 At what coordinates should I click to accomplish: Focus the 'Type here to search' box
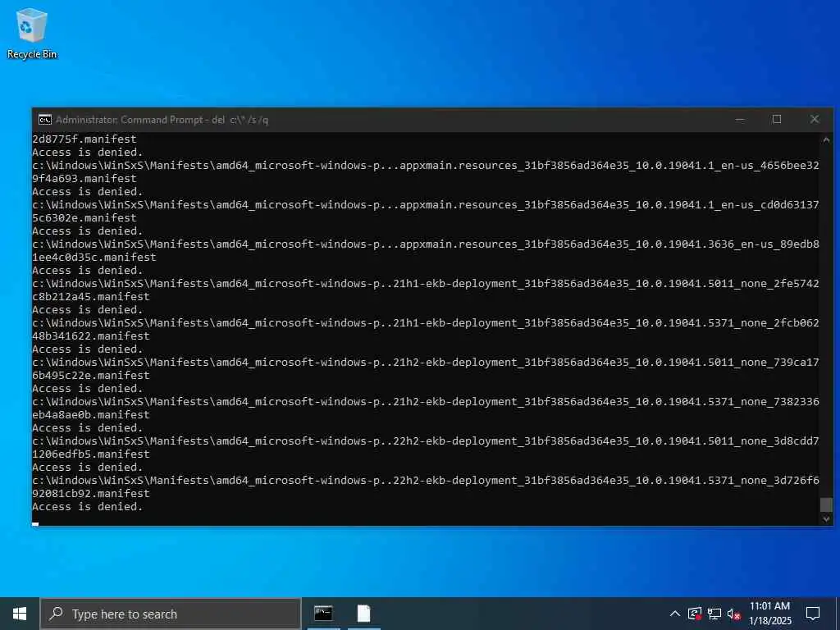171,614
